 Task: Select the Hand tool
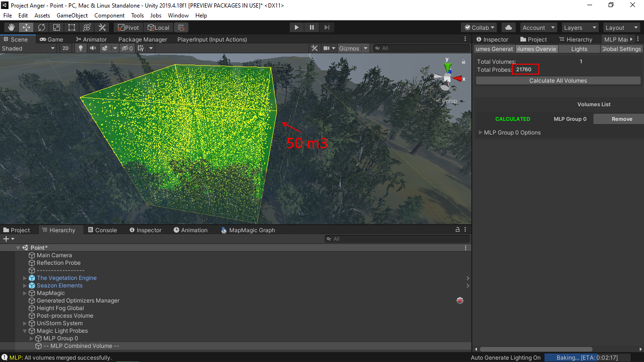point(11,27)
